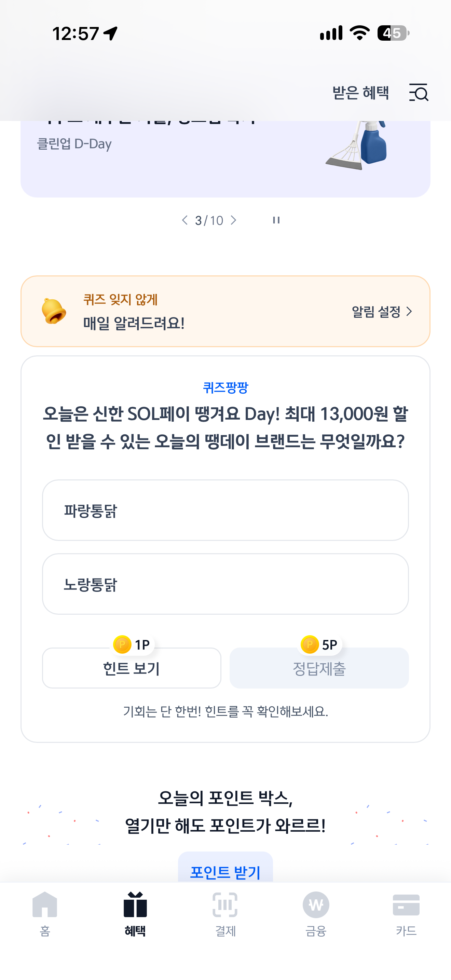Select the 파랑통닭 answer option
Viewport: 451px width, 980px height.
click(x=225, y=510)
